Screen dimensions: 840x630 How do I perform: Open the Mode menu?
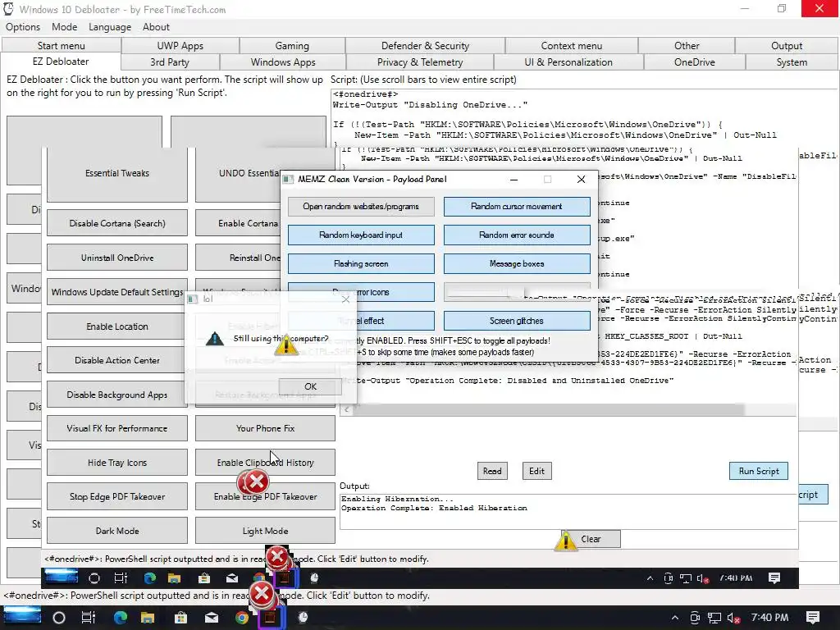pos(64,27)
